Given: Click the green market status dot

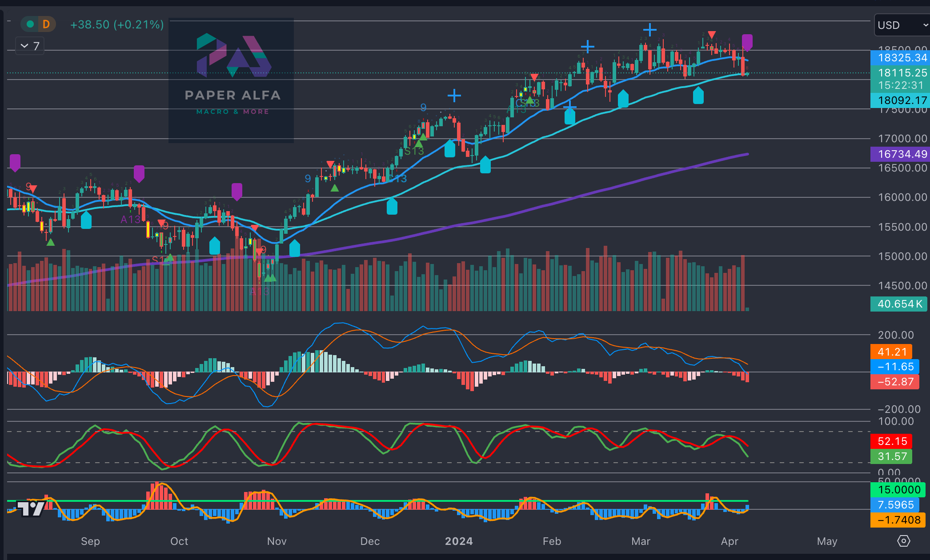Looking at the screenshot, I should coord(30,24).
